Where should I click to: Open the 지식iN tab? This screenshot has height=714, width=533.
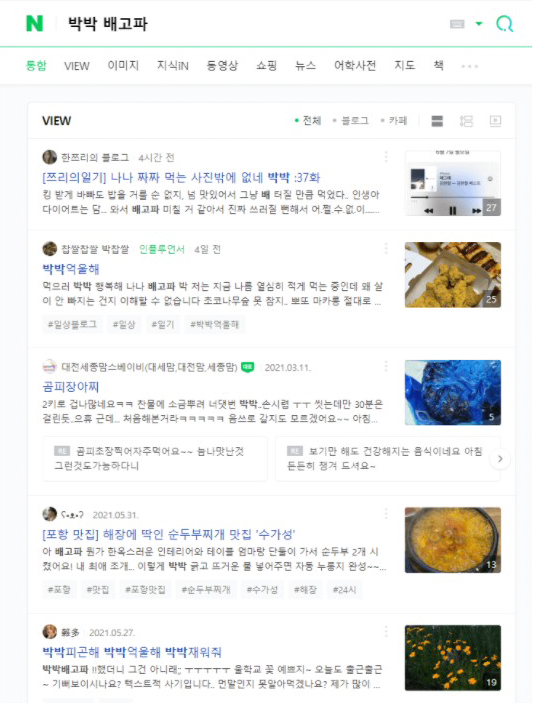click(x=173, y=66)
